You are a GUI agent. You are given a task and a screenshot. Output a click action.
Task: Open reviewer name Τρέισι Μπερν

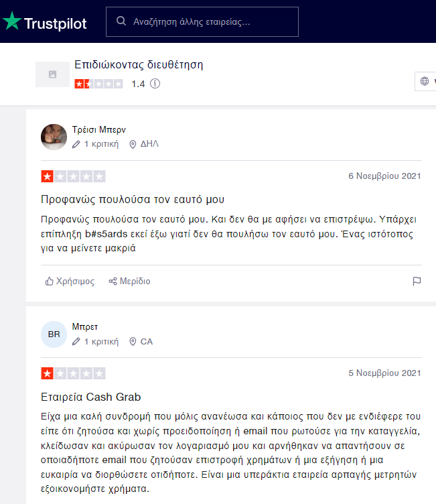[x=99, y=129]
